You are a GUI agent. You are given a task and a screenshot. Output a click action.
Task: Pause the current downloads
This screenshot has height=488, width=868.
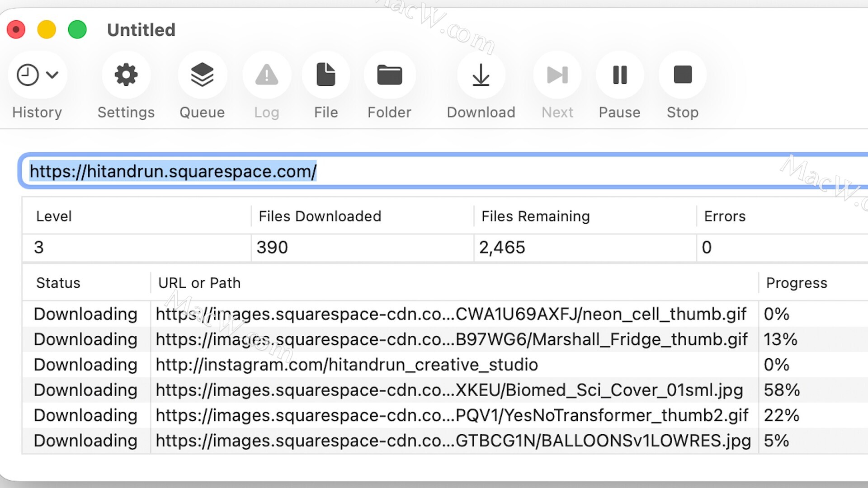point(619,75)
